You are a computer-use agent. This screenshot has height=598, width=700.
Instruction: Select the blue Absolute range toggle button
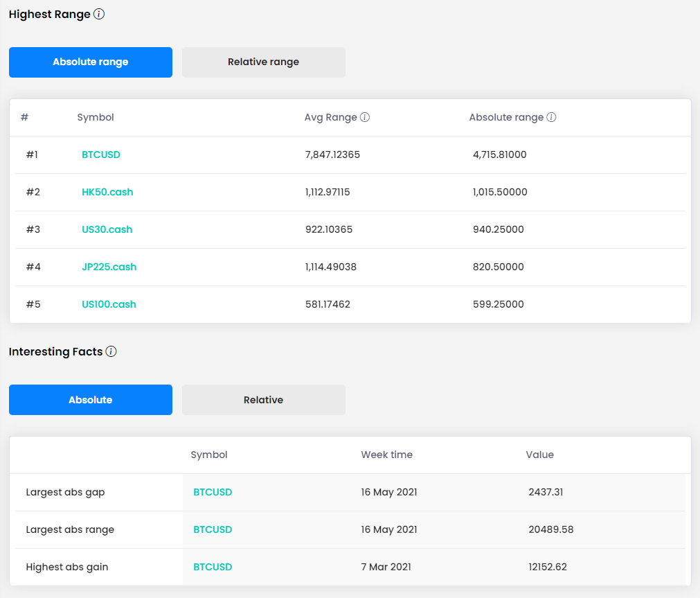(91, 62)
